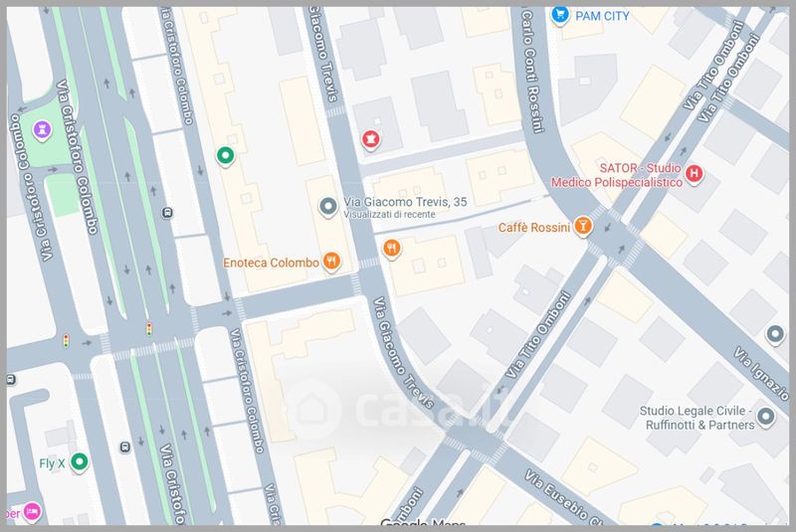Viewport: 796px width, 532px height.
Task: Open the SATOR - Studio Medico Polispecialistico label
Action: click(617, 175)
